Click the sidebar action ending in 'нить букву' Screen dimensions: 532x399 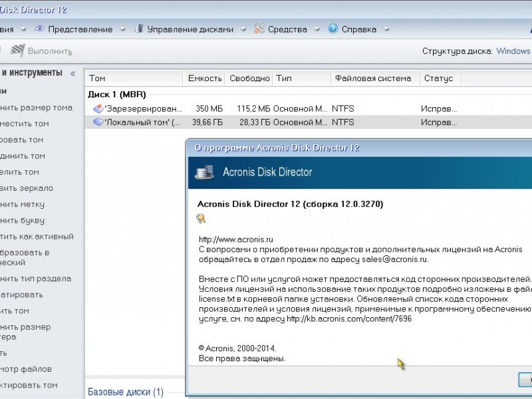(x=22, y=221)
